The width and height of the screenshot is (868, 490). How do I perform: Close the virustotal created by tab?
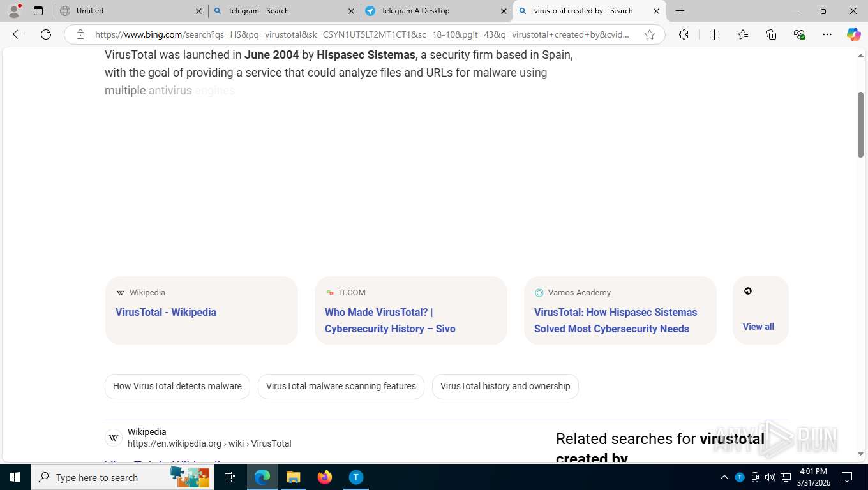pyautogui.click(x=656, y=11)
